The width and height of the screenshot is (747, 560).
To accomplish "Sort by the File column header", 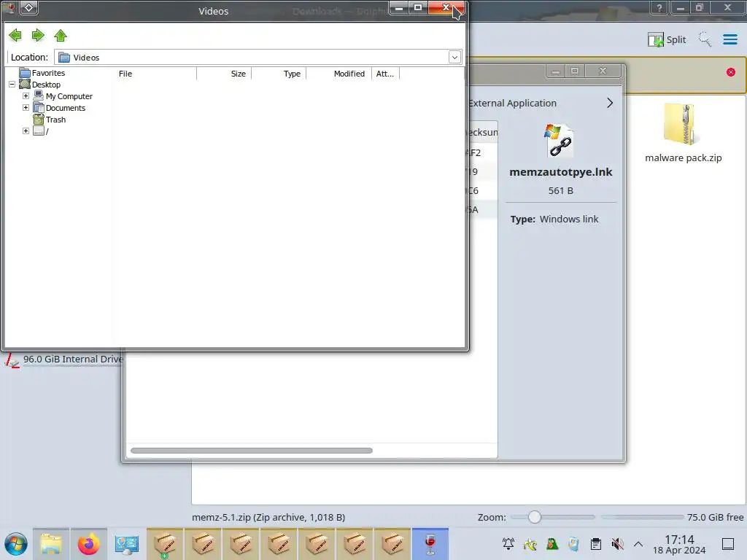I will 155,74.
